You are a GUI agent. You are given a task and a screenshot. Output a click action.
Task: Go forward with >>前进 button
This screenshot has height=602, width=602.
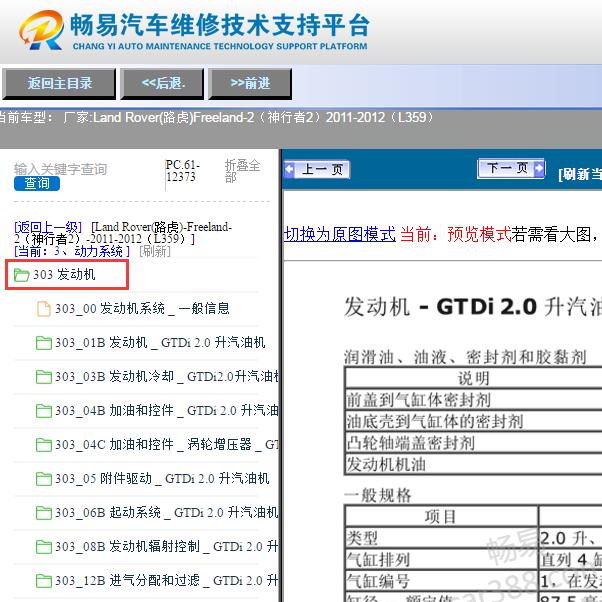coord(250,83)
